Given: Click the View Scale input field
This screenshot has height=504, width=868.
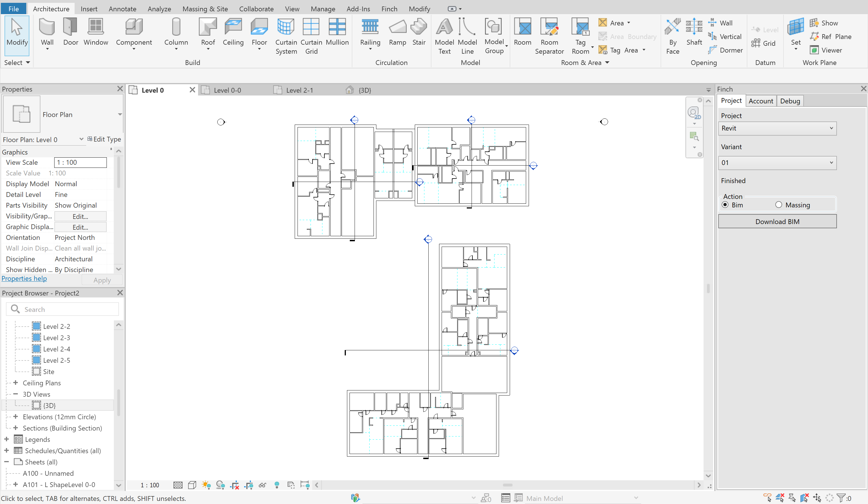Looking at the screenshot, I should point(80,162).
